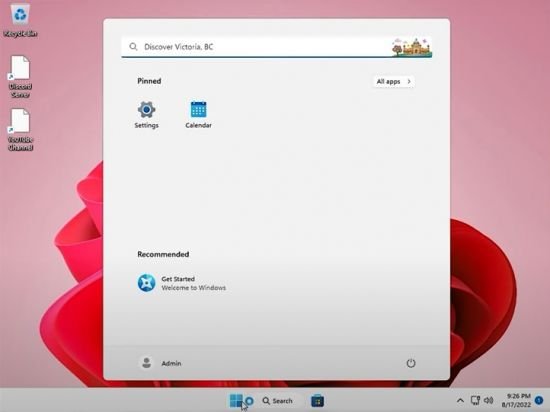
Task: Click the Victoria illustration in search bar
Action: click(x=412, y=47)
